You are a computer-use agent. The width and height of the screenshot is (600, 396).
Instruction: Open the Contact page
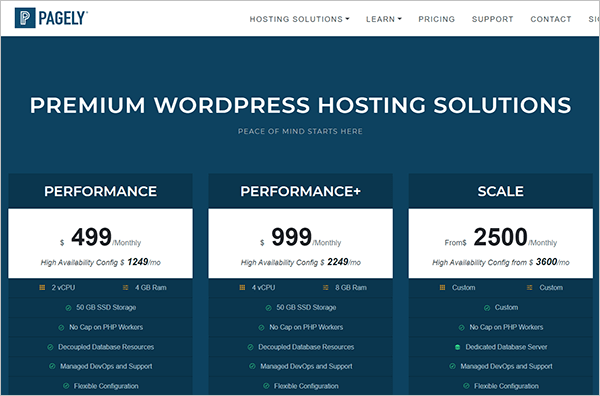pyautogui.click(x=551, y=19)
